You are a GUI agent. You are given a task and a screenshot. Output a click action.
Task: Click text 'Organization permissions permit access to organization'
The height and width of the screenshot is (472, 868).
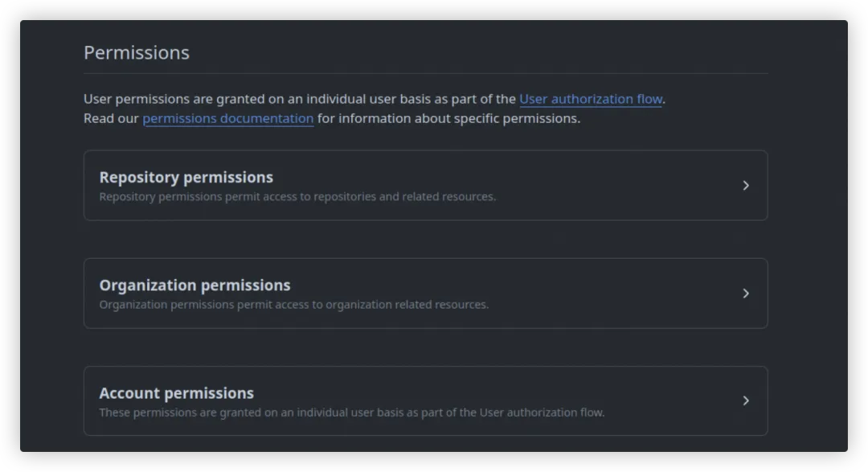[x=246, y=305]
